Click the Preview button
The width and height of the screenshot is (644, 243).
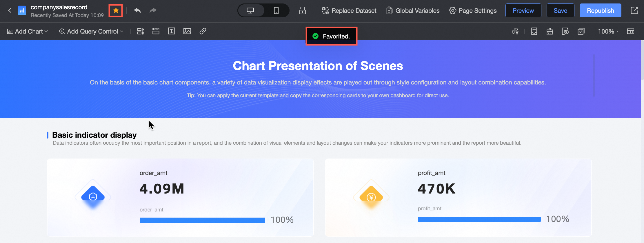tap(523, 11)
